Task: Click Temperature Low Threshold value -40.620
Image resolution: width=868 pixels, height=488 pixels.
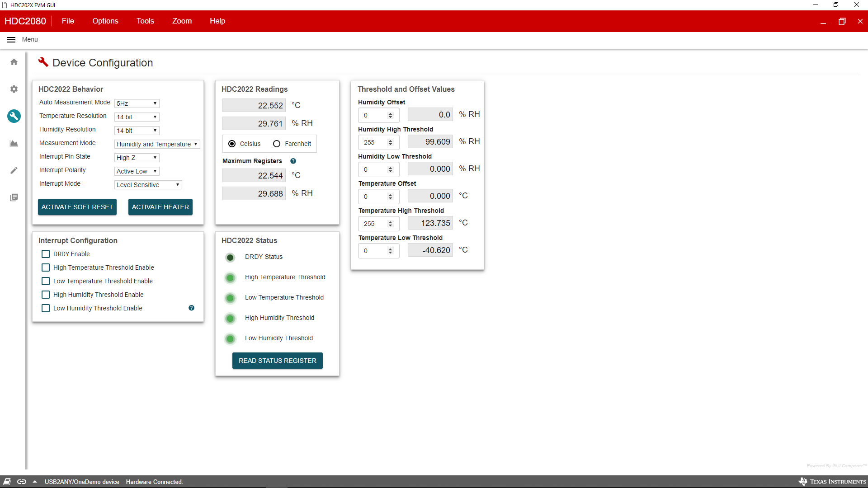Action: (430, 250)
